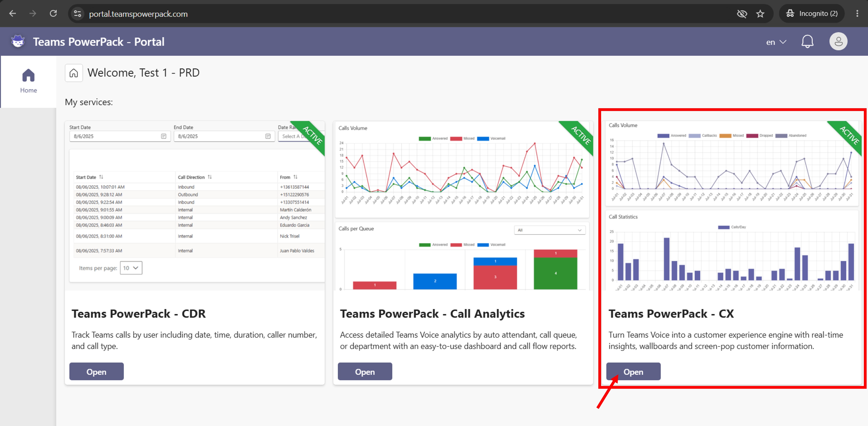Click the 08/06/2025, 10:07:01 AM row
Image resolution: width=868 pixels, height=426 pixels.
[x=199, y=187]
